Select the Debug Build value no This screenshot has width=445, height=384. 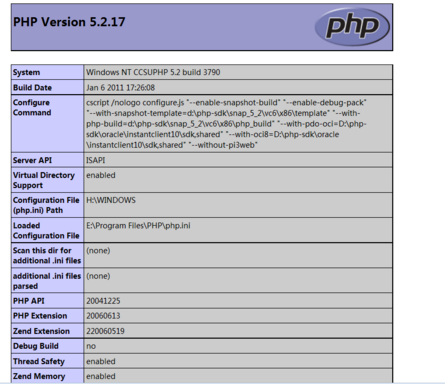tap(91, 346)
